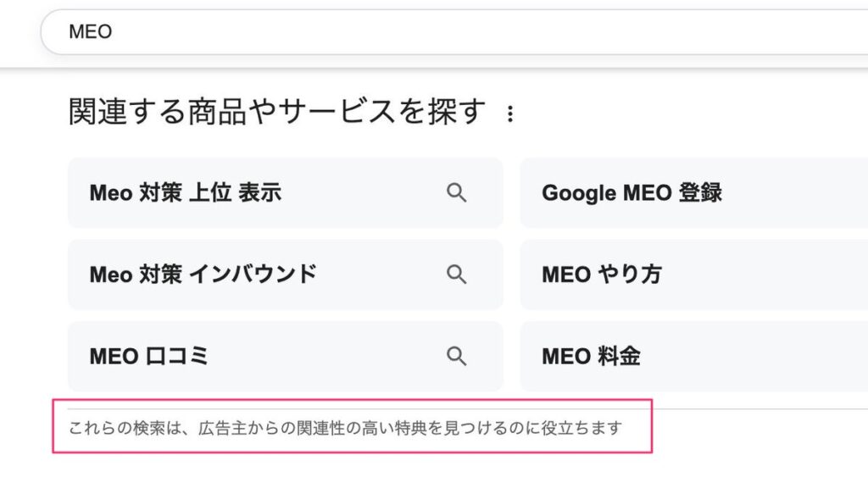Choose the MEO 口コミ related search

tap(148, 356)
